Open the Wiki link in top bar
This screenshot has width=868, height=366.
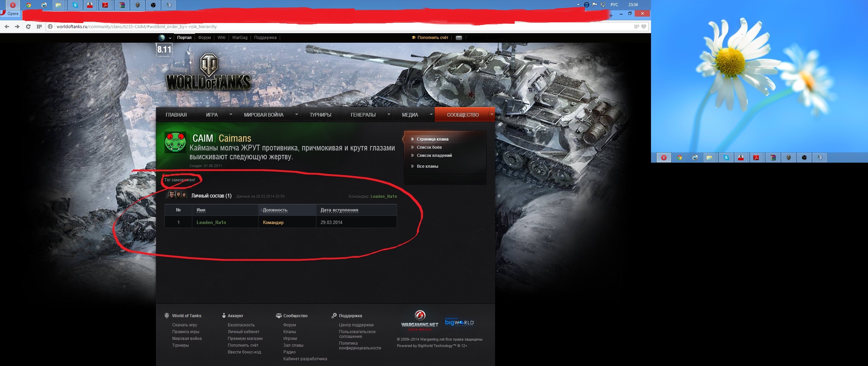click(x=221, y=38)
